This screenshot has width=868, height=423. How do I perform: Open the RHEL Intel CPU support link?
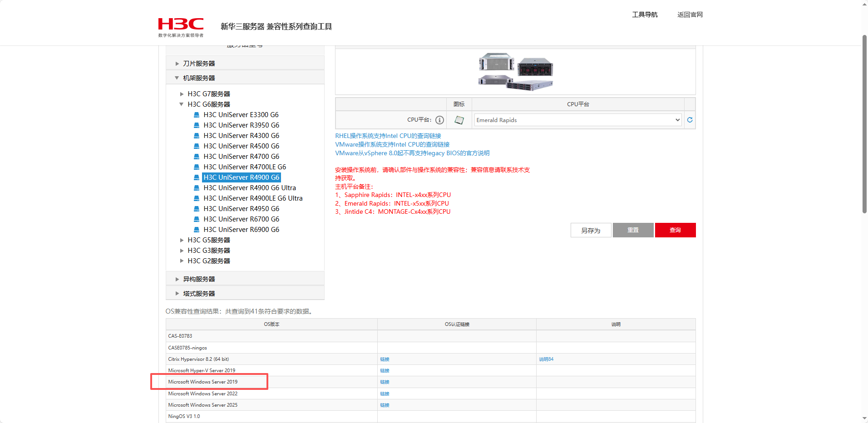tap(388, 136)
